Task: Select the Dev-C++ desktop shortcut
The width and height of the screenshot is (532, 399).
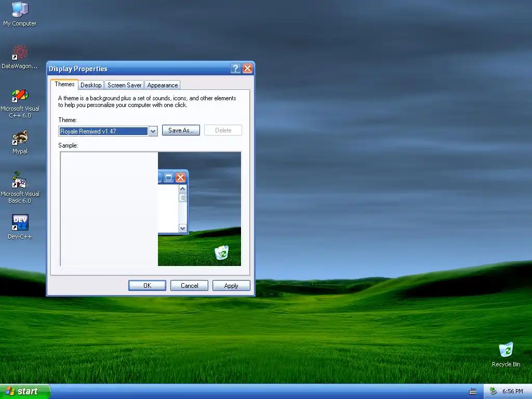Action: (x=20, y=227)
